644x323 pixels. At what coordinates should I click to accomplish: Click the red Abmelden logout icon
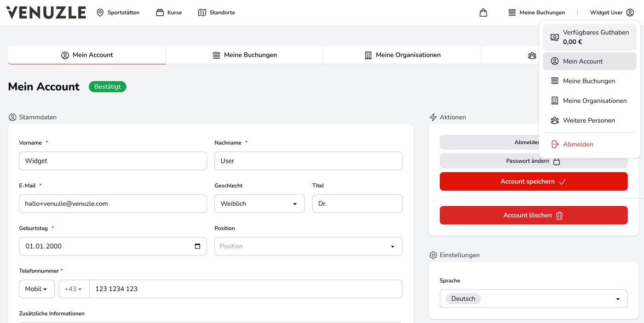tap(555, 144)
